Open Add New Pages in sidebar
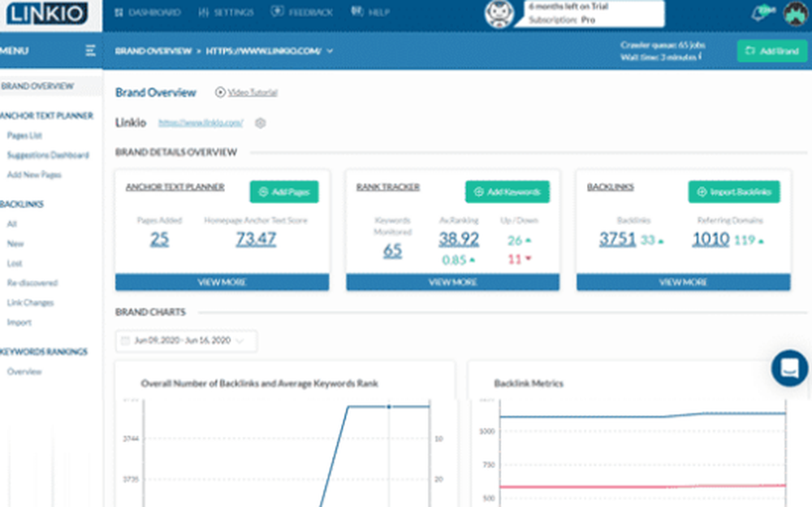 coord(34,175)
